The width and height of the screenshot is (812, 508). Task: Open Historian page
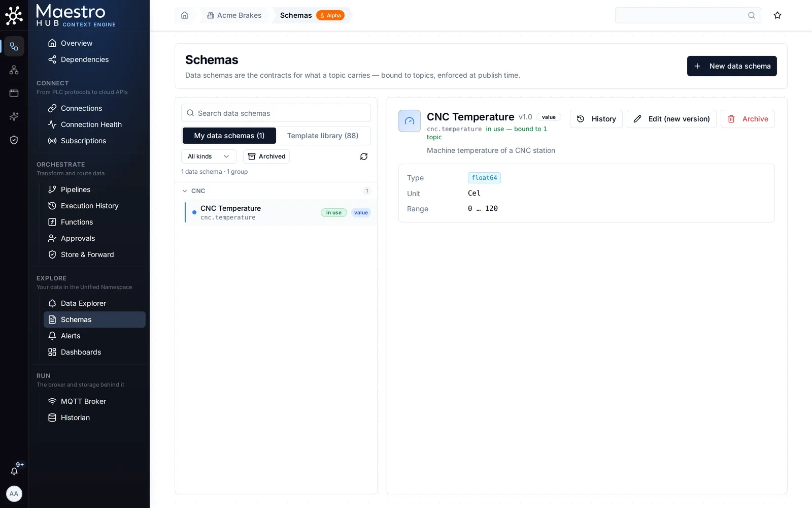click(94, 418)
